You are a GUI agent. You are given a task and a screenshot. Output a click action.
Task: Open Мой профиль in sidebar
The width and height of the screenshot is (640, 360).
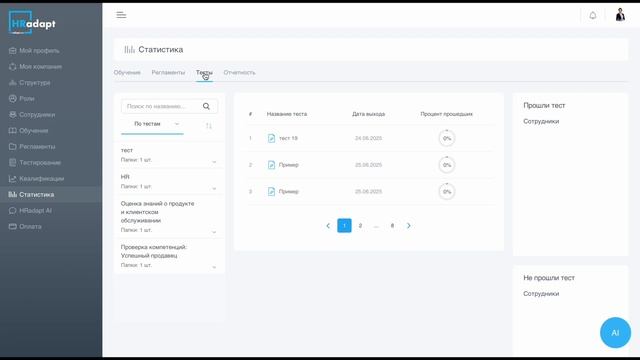pyautogui.click(x=34, y=51)
